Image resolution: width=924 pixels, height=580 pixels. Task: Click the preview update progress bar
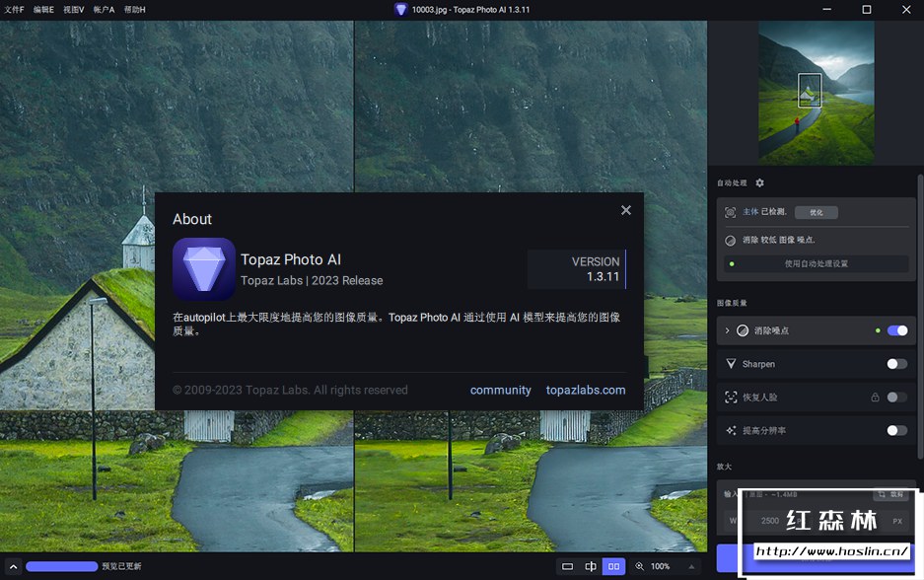(x=62, y=566)
